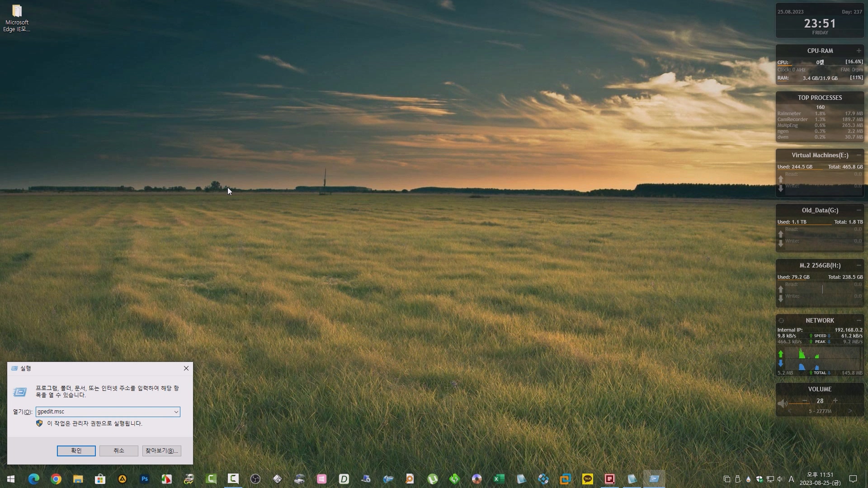Click the Rainmeter row in TOP PROCESSES

(820, 113)
